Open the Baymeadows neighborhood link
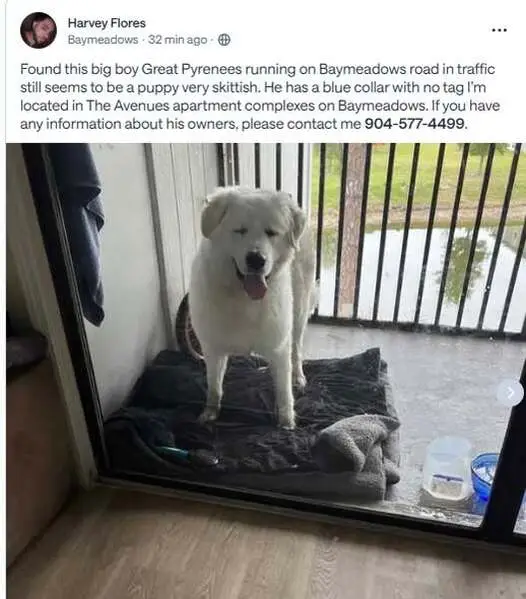The height and width of the screenshot is (599, 526). pos(103,40)
